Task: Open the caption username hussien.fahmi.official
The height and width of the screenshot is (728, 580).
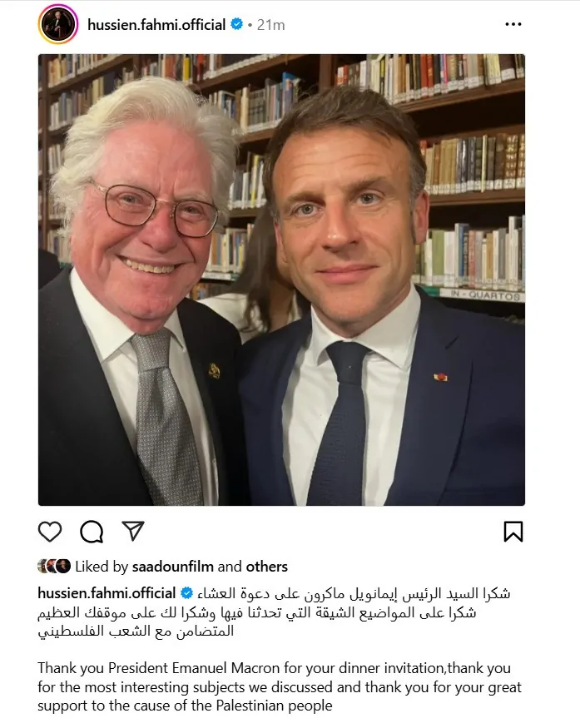Action: 107,593
